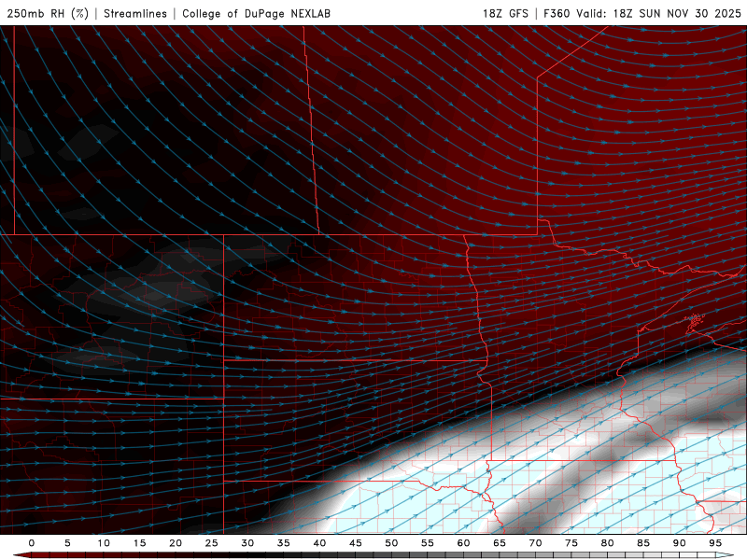Viewport: 747px width, 560px height.
Task: Click the 50 value on color scale
Action: 391,543
